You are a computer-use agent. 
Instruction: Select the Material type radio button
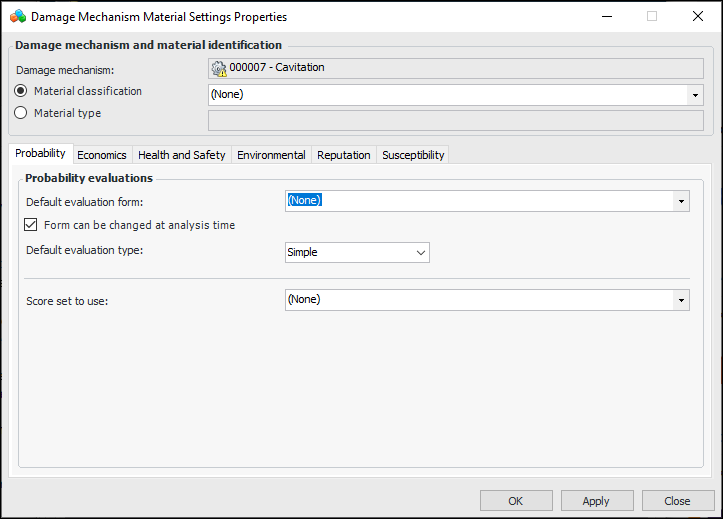point(20,113)
